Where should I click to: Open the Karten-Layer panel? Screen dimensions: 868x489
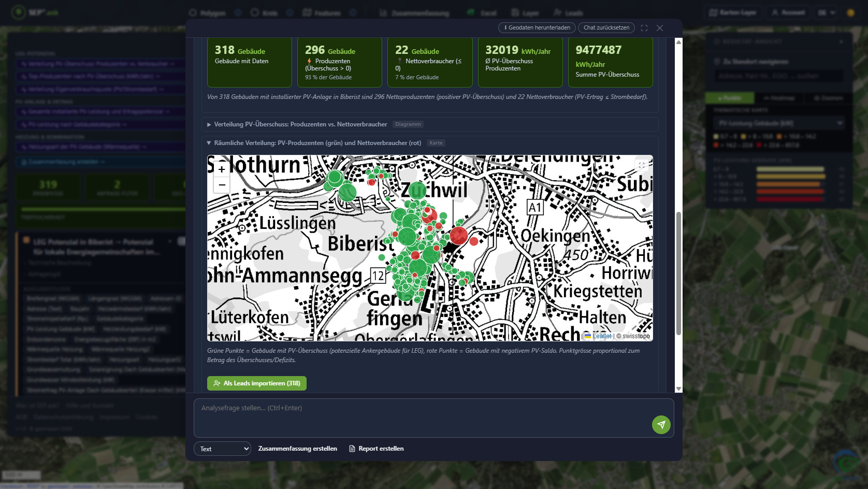click(733, 12)
